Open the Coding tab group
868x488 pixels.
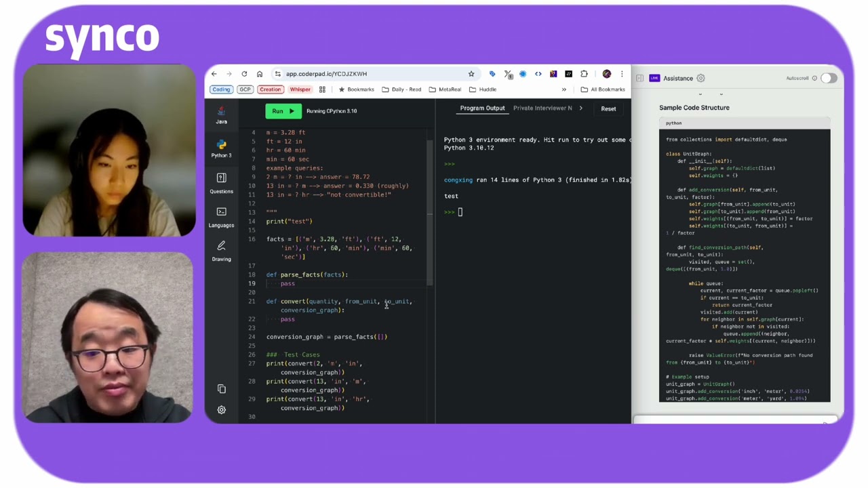pyautogui.click(x=221, y=89)
